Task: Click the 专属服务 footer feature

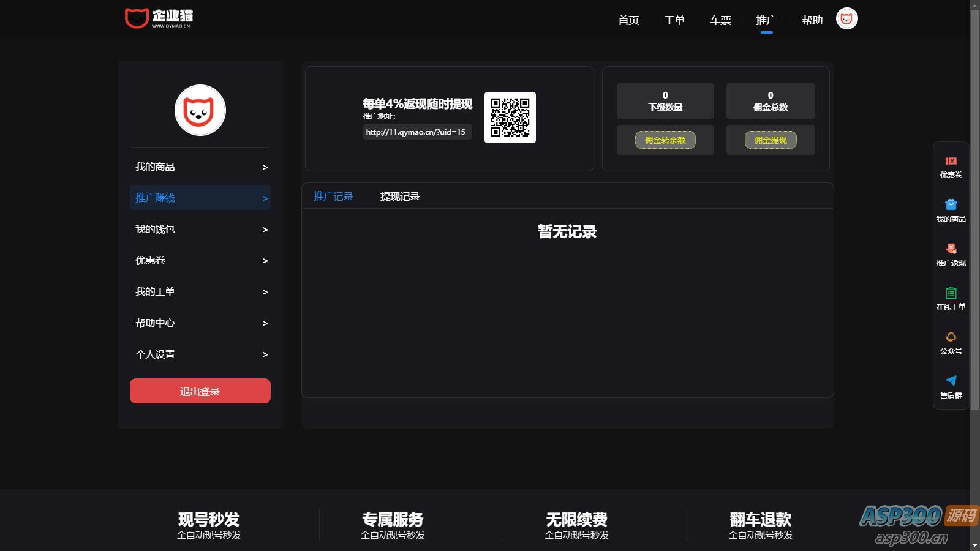Action: pyautogui.click(x=393, y=526)
